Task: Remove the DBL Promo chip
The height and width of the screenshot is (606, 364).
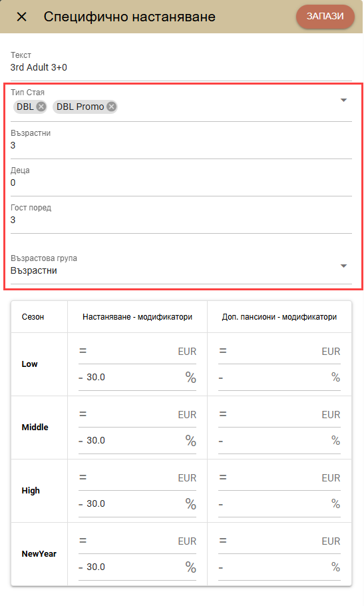Action: point(112,107)
